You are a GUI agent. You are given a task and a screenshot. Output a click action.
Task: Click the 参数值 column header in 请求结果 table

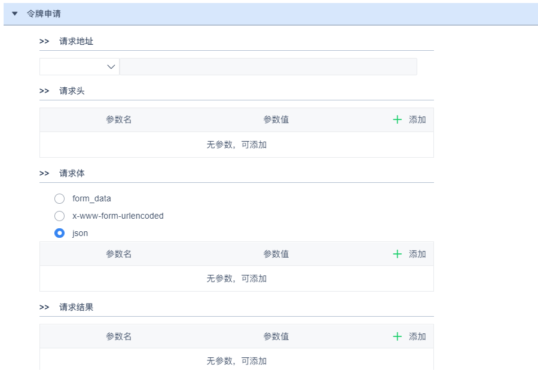pos(276,336)
